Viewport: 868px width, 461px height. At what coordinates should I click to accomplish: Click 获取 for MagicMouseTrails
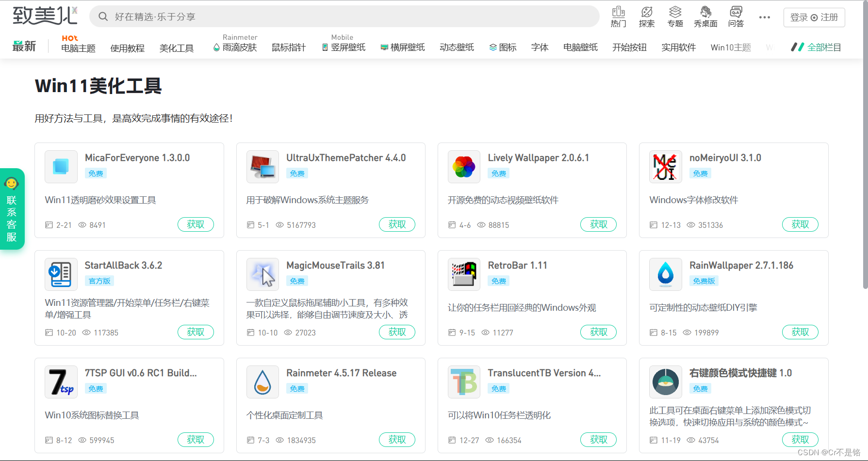397,332
